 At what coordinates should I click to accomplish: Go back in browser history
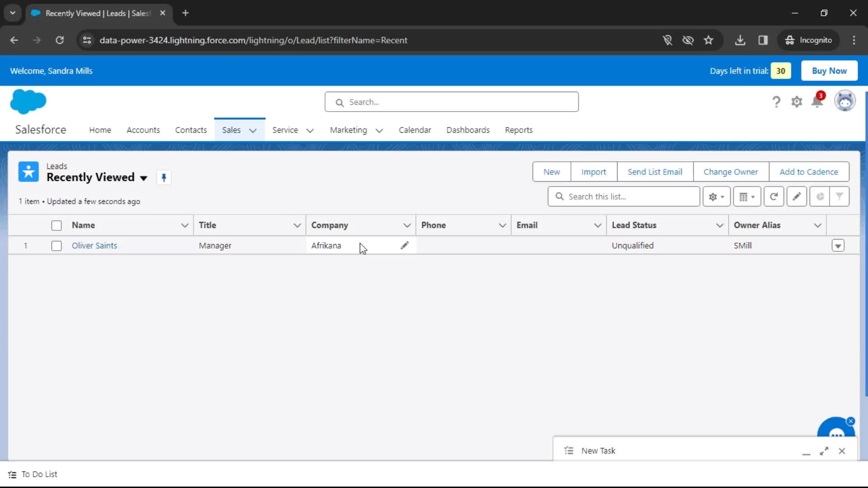pyautogui.click(x=14, y=40)
